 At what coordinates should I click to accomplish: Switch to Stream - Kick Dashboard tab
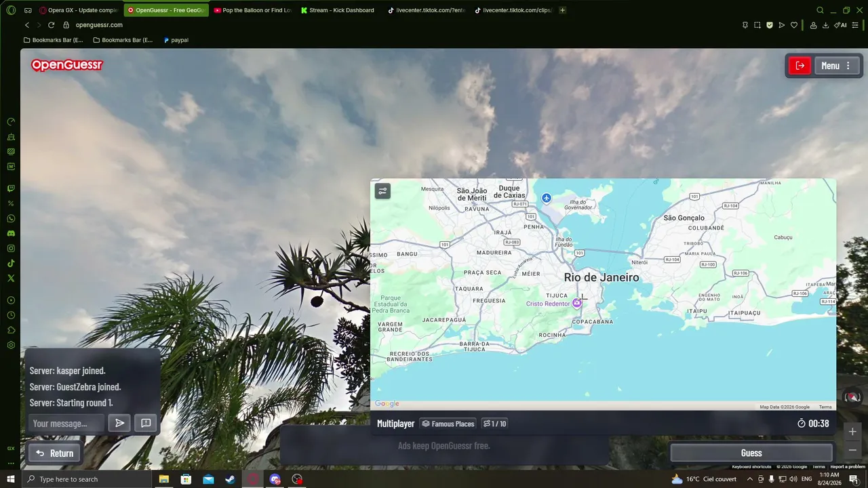(x=340, y=10)
